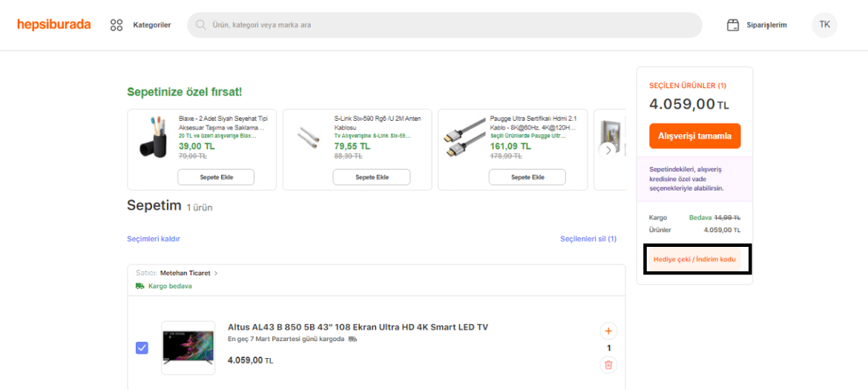Add Blaxe travel accessory to cart
This screenshot has width=868, height=390.
[x=216, y=177]
